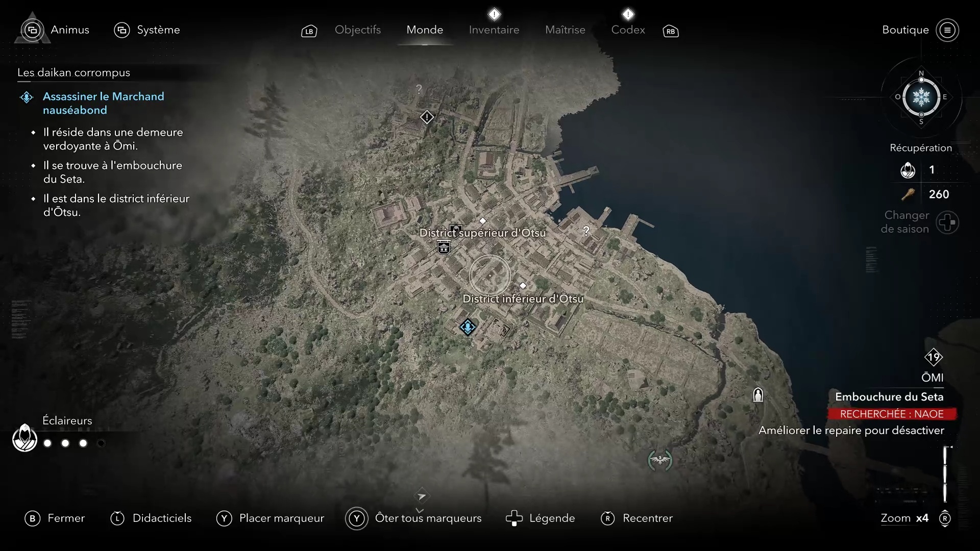This screenshot has width=980, height=551.
Task: Click the Codex notification alert badge
Action: [628, 14]
